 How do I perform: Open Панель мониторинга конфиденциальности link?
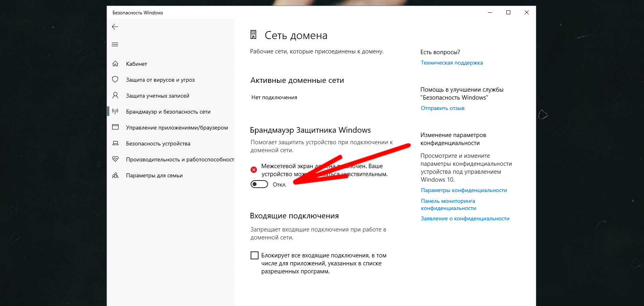pyautogui.click(x=448, y=204)
